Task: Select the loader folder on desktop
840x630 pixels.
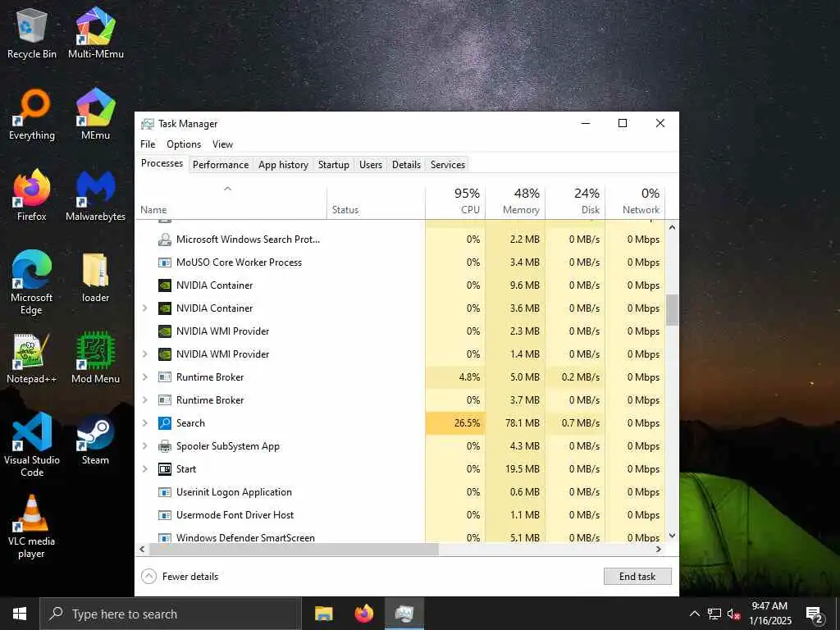Action: [x=96, y=276]
